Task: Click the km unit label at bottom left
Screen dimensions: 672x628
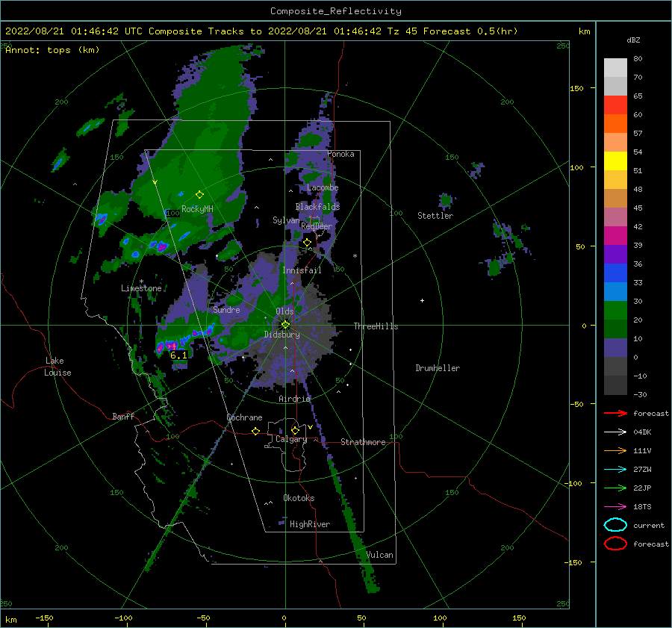Action: pyautogui.click(x=10, y=620)
